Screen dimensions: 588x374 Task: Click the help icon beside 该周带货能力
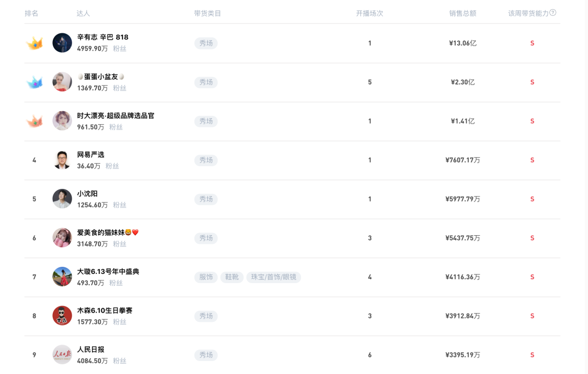pos(553,13)
